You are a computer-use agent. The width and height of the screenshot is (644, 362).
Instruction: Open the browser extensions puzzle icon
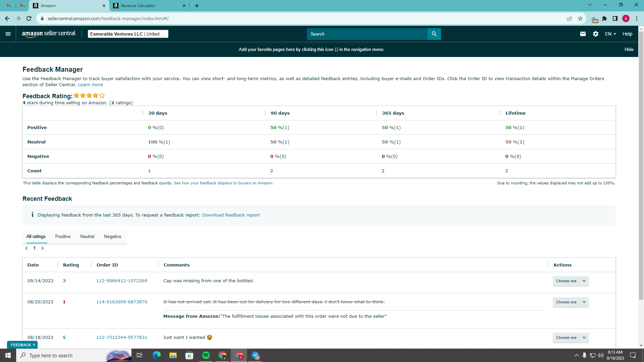tap(604, 18)
